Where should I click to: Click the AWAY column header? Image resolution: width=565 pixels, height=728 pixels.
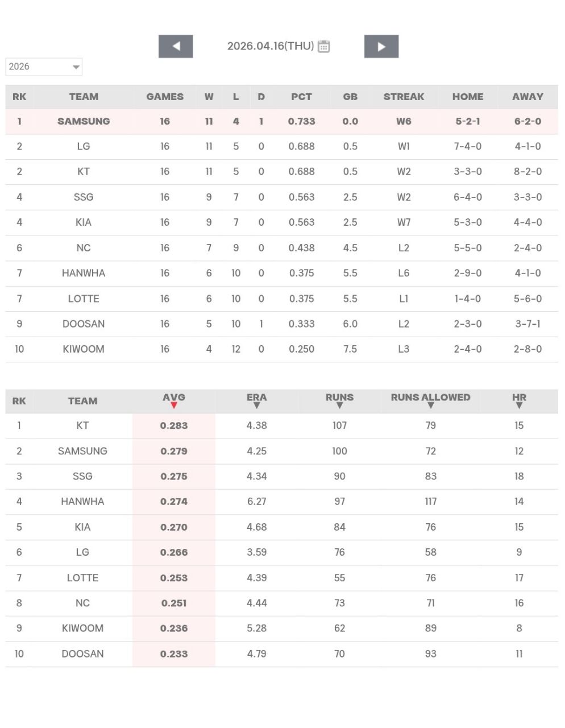pos(527,97)
